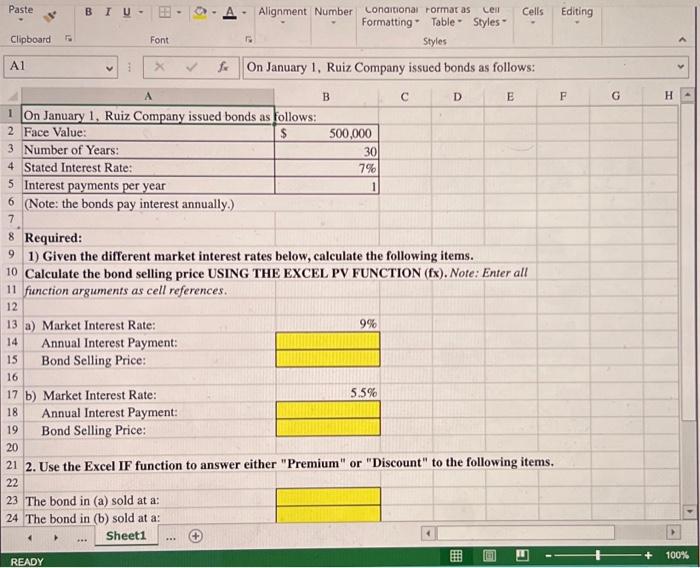This screenshot has width=700, height=568.
Task: Select cell B13 showing 9%
Action: tap(327, 324)
